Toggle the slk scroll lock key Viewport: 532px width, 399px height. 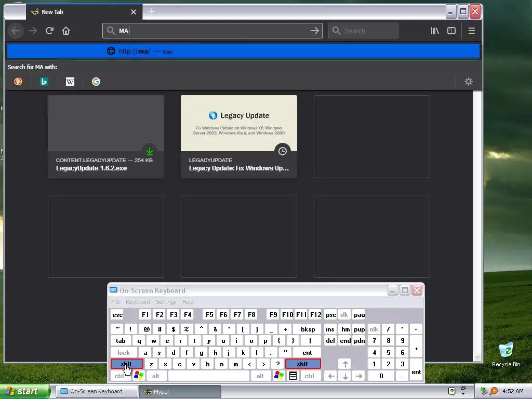click(344, 314)
